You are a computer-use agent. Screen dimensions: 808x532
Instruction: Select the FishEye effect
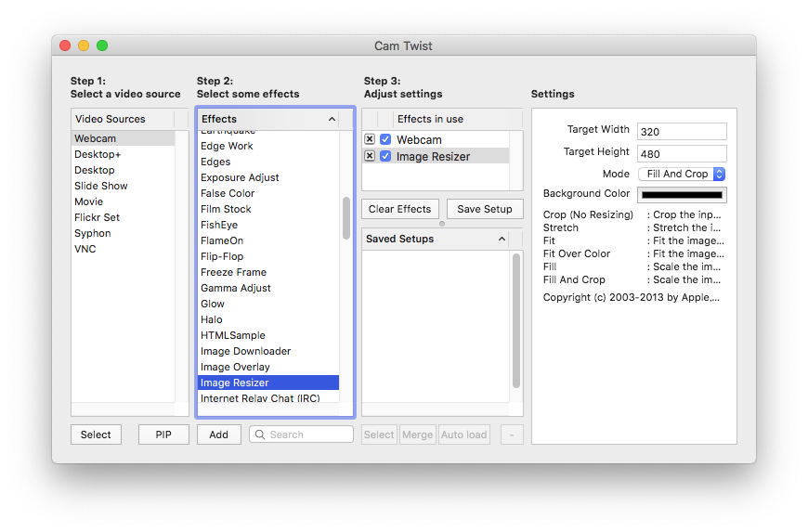tap(268, 225)
